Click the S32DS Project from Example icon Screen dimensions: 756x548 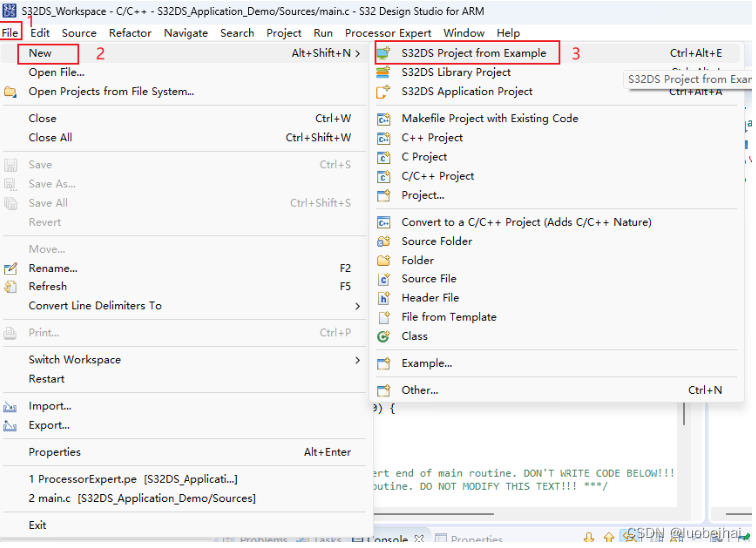383,53
